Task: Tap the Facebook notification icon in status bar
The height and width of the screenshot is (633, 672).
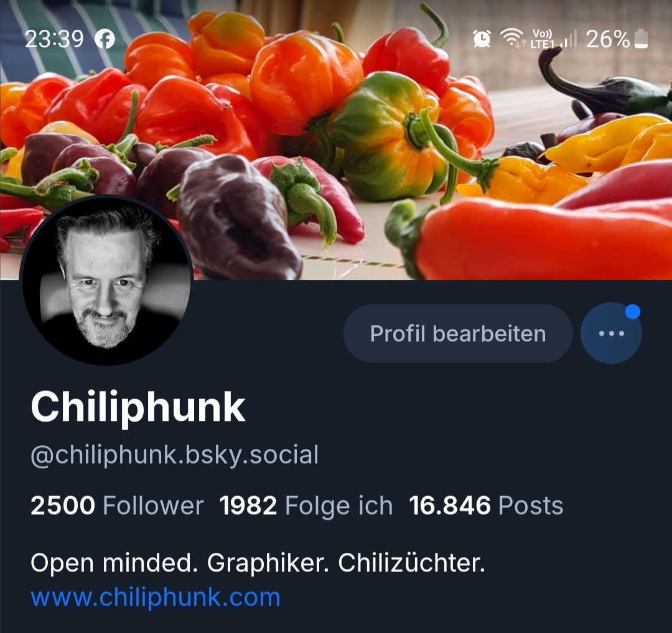Action: coord(105,39)
